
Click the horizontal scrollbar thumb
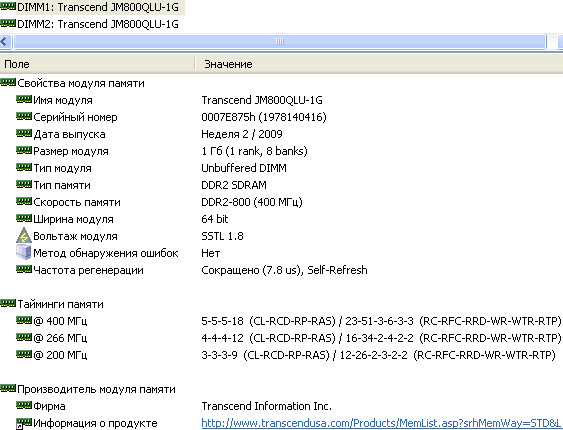tap(279, 42)
